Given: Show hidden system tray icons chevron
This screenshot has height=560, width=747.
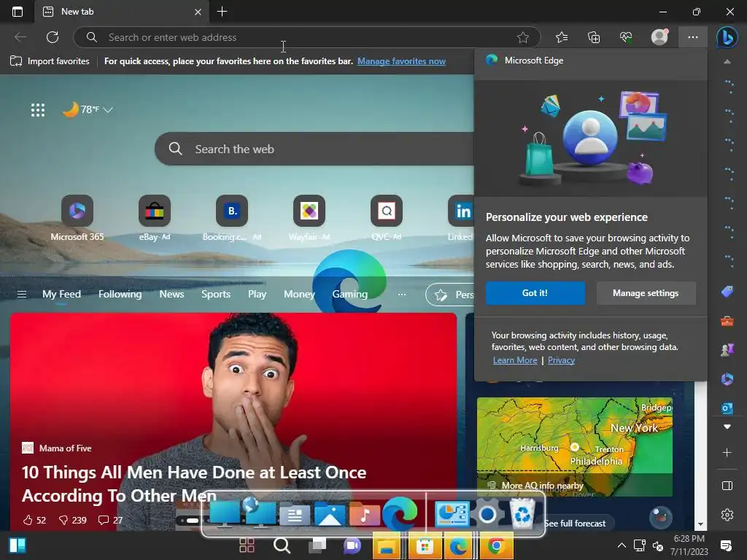Looking at the screenshot, I should coord(622,545).
